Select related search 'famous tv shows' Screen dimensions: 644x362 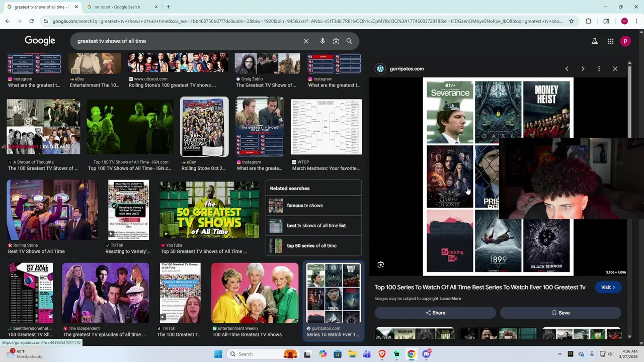pos(313,206)
